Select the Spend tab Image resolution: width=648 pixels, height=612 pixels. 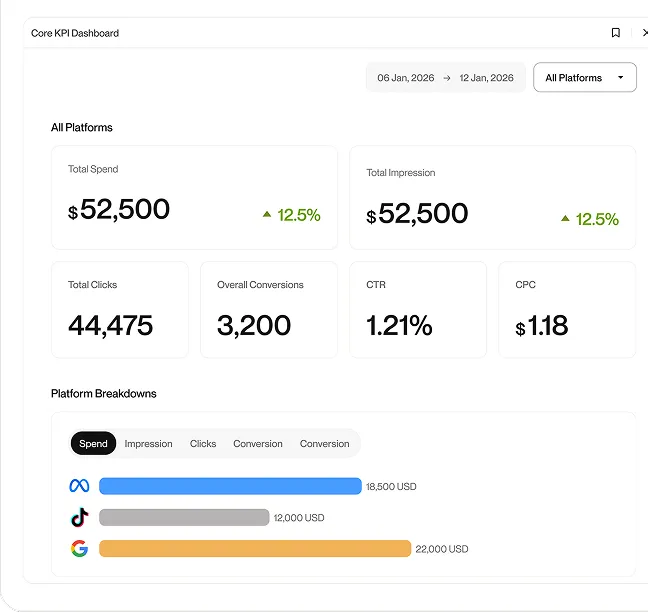click(93, 443)
